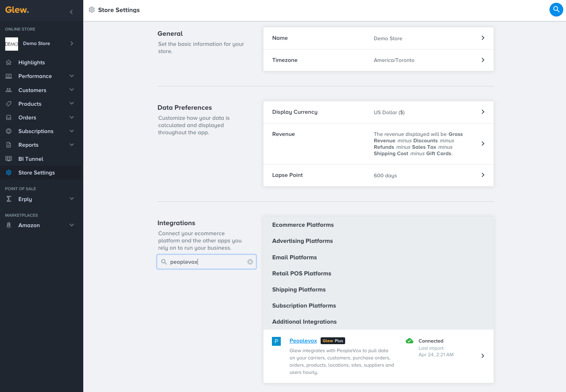566x392 pixels.
Task: Click the Store Settings gear icon in the sidebar
Action: coord(9,172)
